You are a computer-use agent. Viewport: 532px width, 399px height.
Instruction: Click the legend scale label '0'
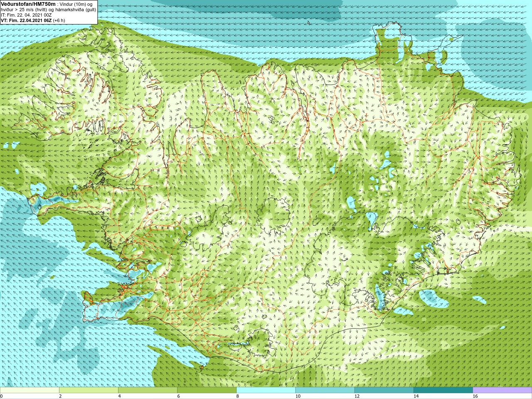point(1,396)
